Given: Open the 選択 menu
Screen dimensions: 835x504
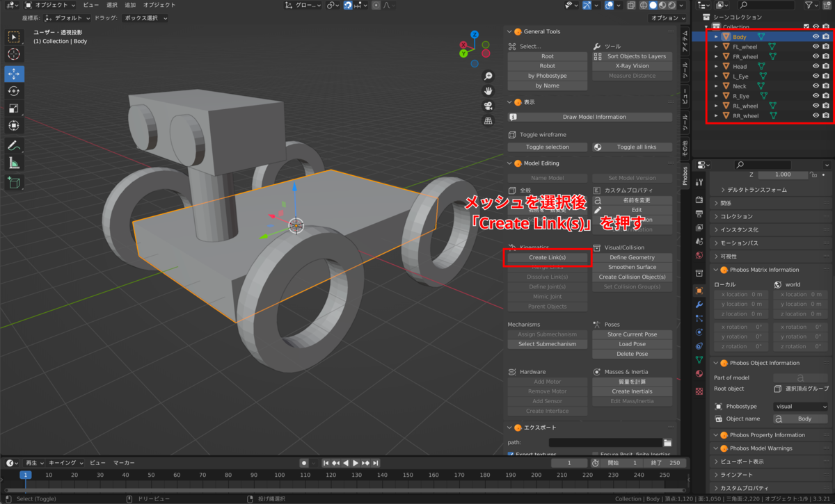Looking at the screenshot, I should point(112,5).
